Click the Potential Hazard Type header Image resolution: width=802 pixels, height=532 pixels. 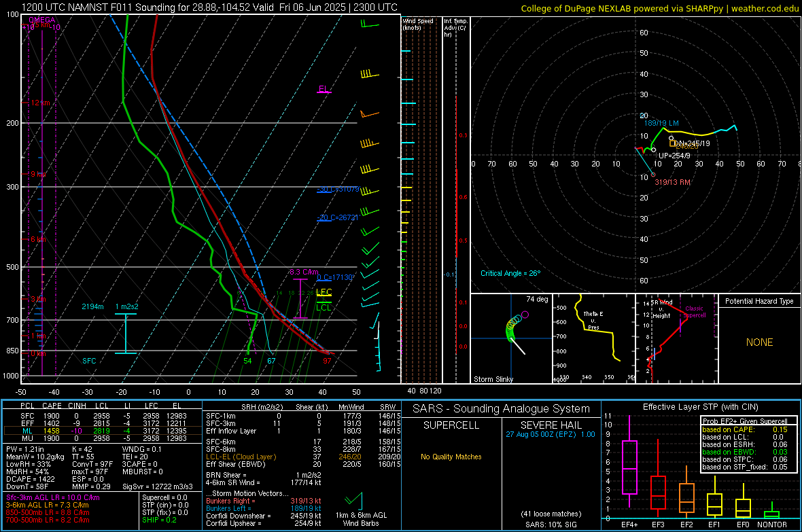[x=759, y=301]
